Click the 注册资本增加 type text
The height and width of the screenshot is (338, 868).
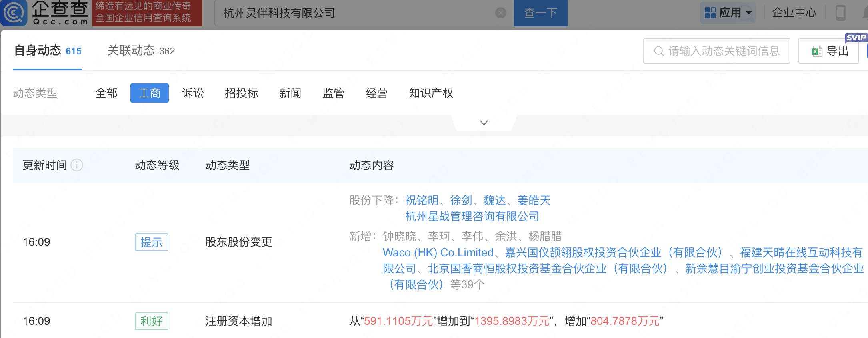click(239, 321)
